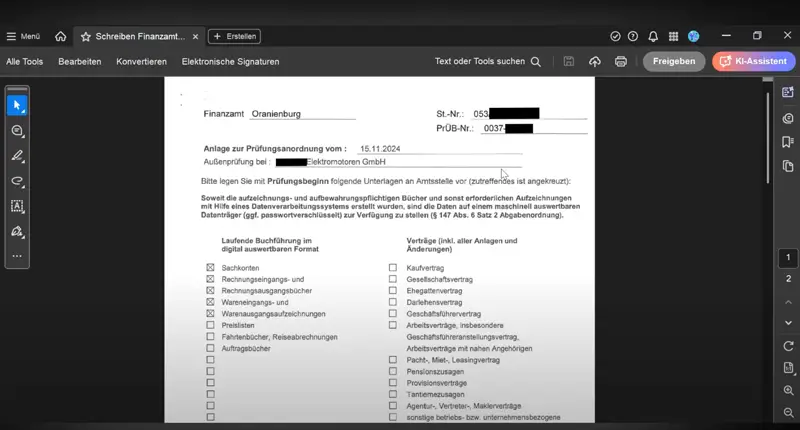Screen dimensions: 800x430
Task: Open the bookmarks panel icon
Action: 788,142
